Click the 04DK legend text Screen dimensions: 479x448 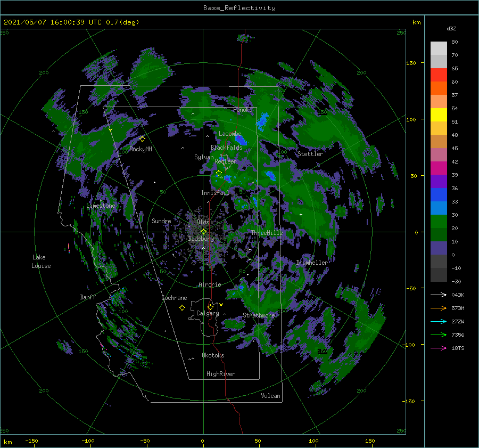[458, 295]
